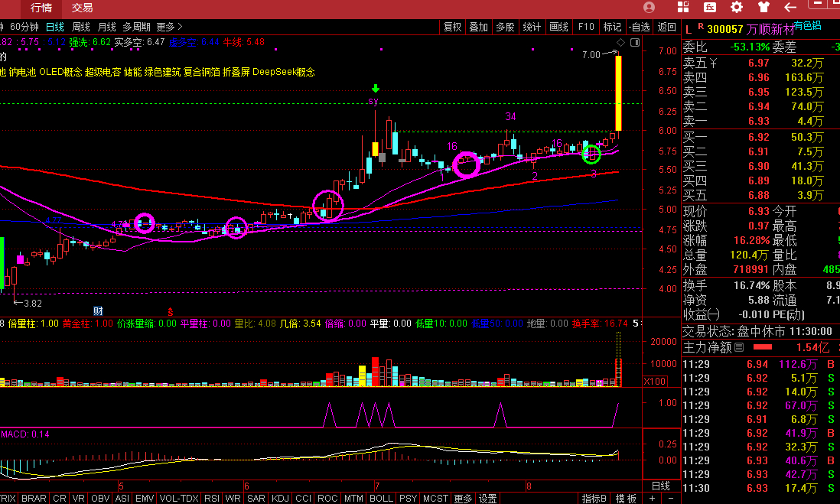Open the 模板 template menu

[x=626, y=498]
